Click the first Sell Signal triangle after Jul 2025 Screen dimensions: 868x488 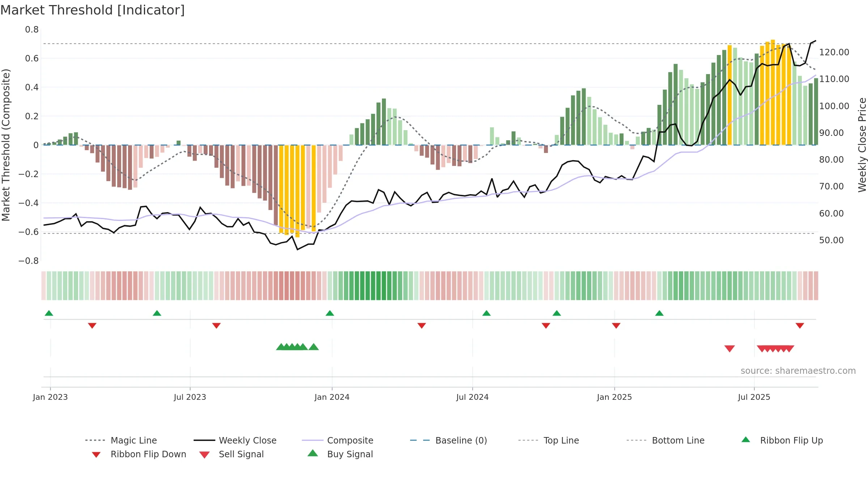(762, 348)
